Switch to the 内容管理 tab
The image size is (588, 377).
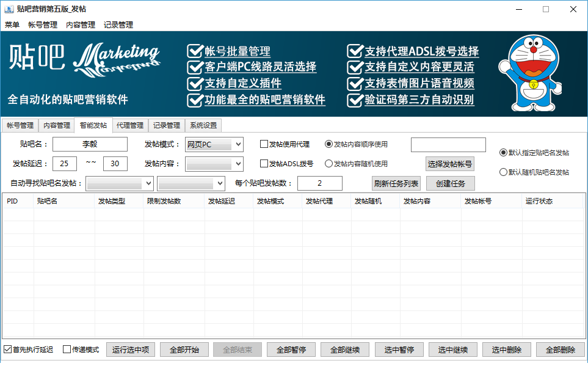57,125
